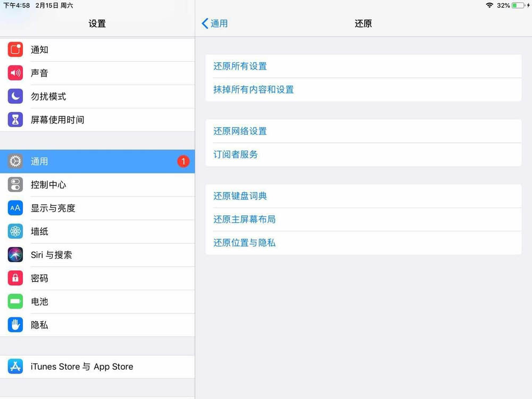Tap the Do Not Disturb moon icon
Image resolution: width=532 pixels, height=399 pixels.
15,97
